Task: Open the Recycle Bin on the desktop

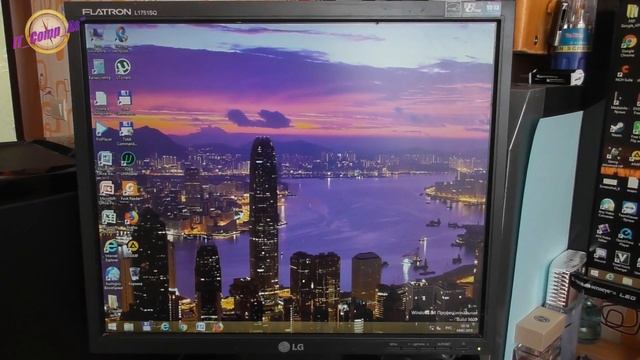Action: [x=135, y=276]
